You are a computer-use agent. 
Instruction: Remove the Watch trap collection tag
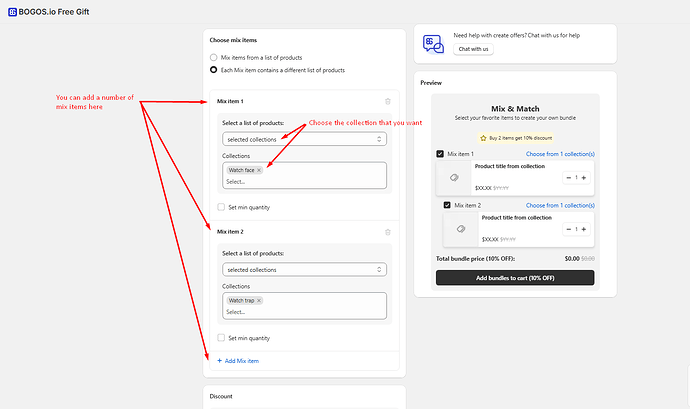pyautogui.click(x=259, y=300)
